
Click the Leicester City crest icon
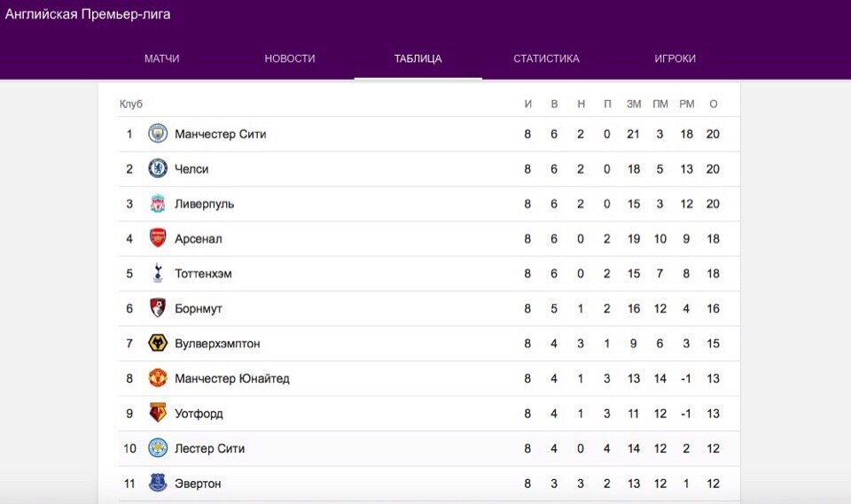[158, 448]
